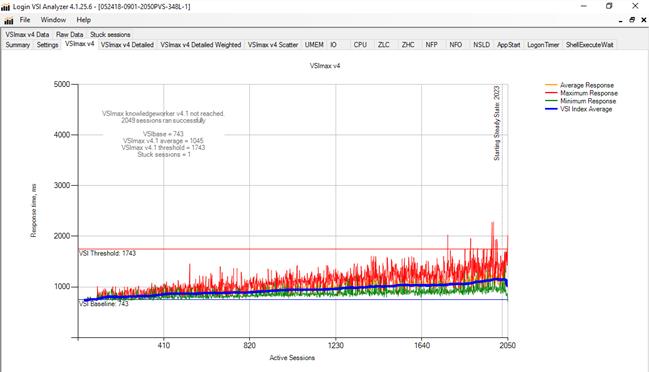Viewport: 649px width, 372px height.
Task: Switch to the ZLC tab
Action: pyautogui.click(x=384, y=45)
